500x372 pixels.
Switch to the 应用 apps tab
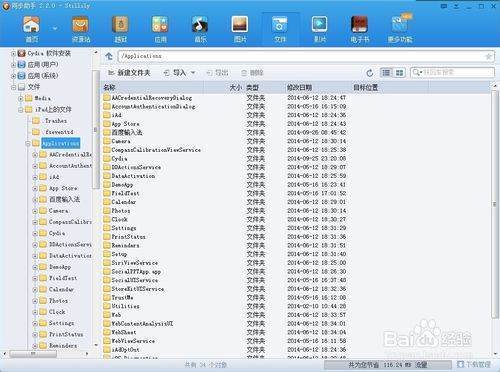[160, 29]
